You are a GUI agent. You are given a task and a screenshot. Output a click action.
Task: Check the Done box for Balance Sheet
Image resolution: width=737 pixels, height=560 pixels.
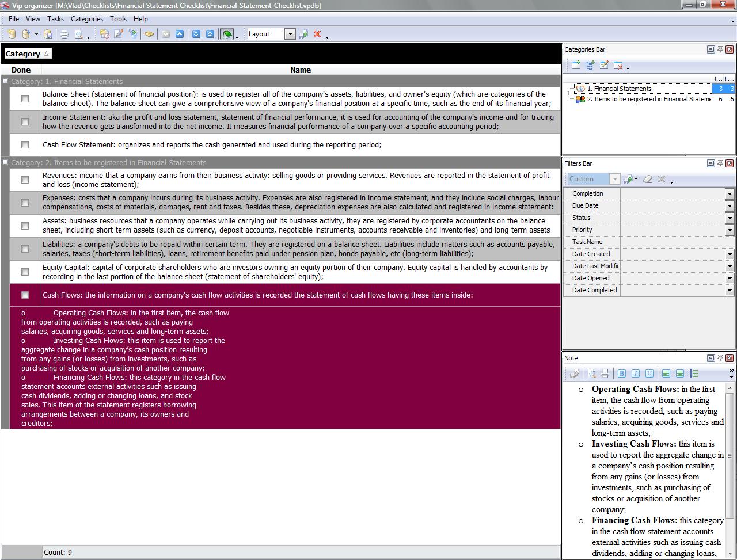point(25,99)
